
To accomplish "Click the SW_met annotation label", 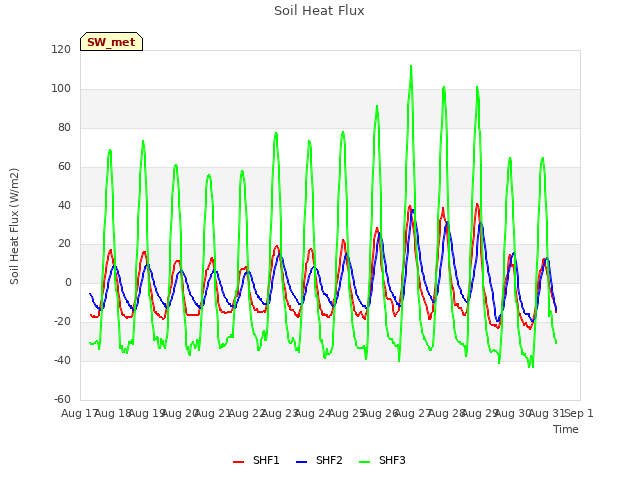I will tap(111, 42).
